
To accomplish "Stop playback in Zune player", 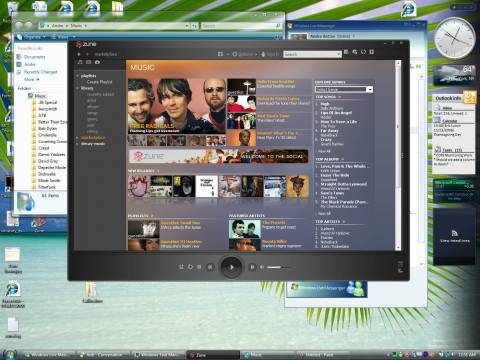I will (199, 267).
